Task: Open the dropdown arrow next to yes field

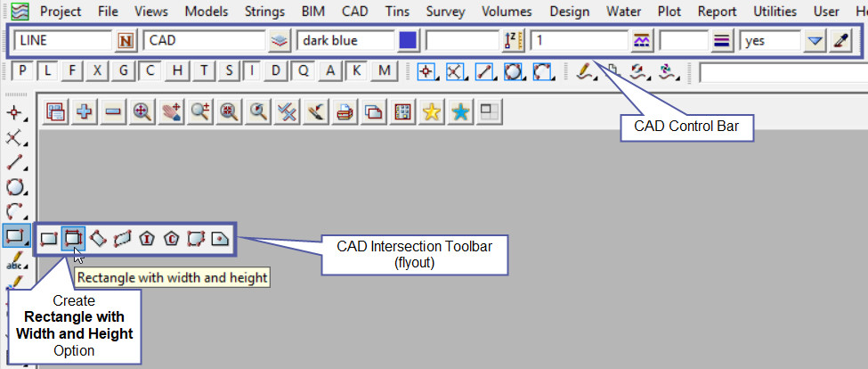Action: pyautogui.click(x=815, y=41)
